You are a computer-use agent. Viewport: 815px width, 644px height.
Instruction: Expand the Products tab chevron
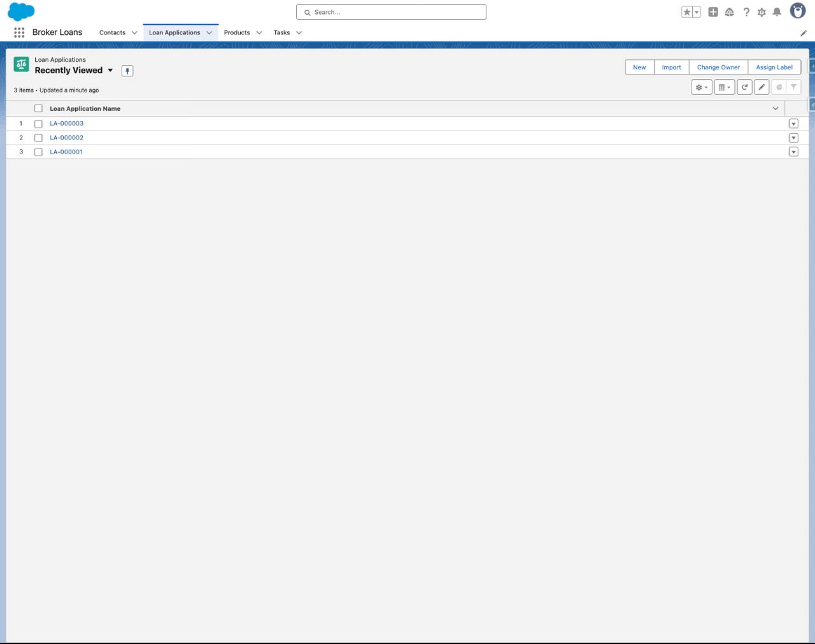coord(259,32)
